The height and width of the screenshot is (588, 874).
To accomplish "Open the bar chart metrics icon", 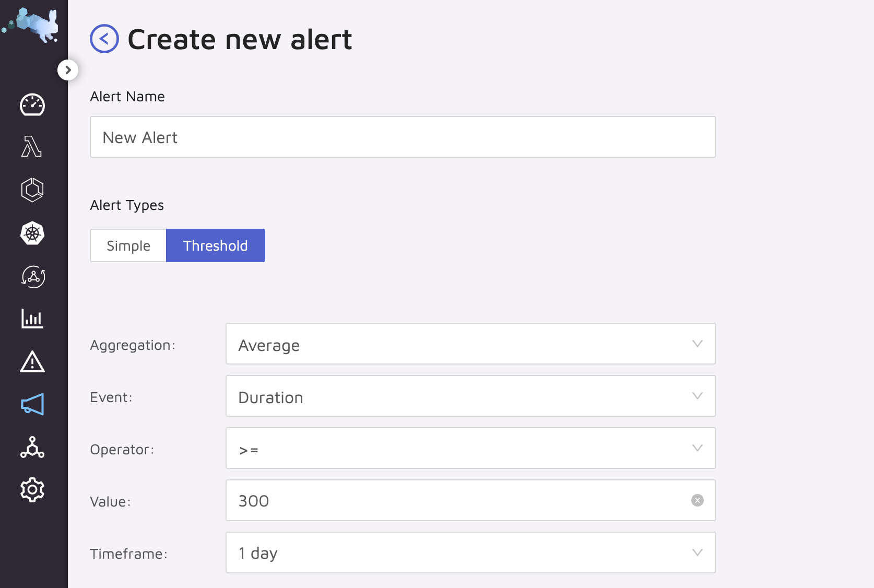I will tap(32, 318).
